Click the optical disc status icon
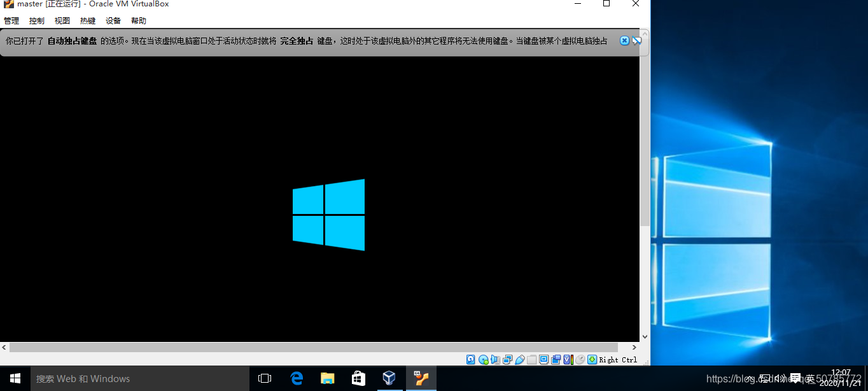 point(484,360)
